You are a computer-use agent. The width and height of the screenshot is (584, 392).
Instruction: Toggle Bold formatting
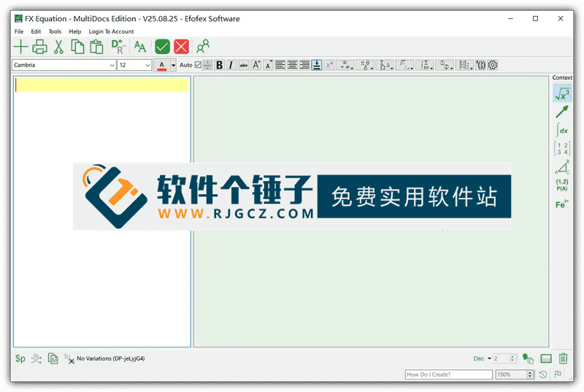click(220, 65)
